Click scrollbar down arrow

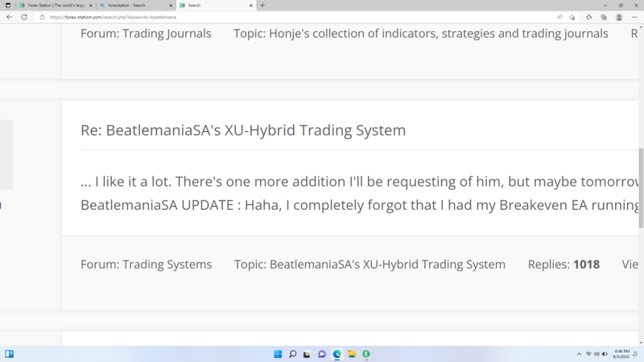pyautogui.click(x=641, y=343)
